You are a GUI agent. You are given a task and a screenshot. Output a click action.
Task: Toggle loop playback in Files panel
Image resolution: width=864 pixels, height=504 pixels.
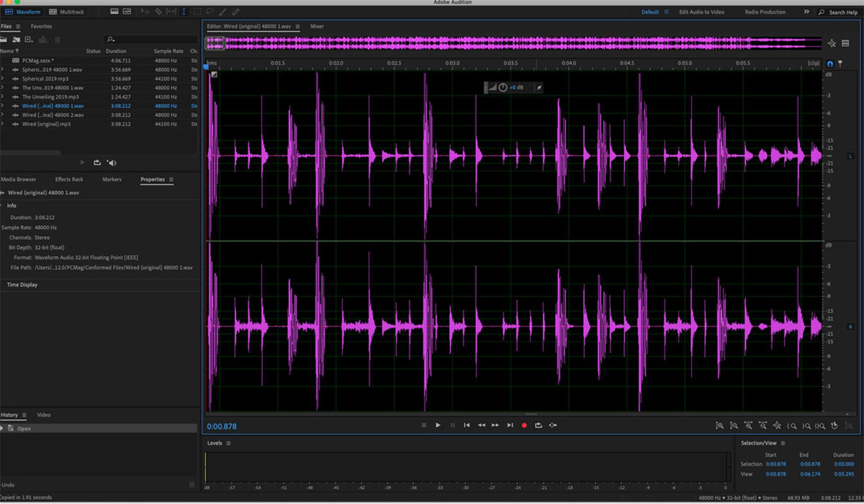click(x=97, y=163)
